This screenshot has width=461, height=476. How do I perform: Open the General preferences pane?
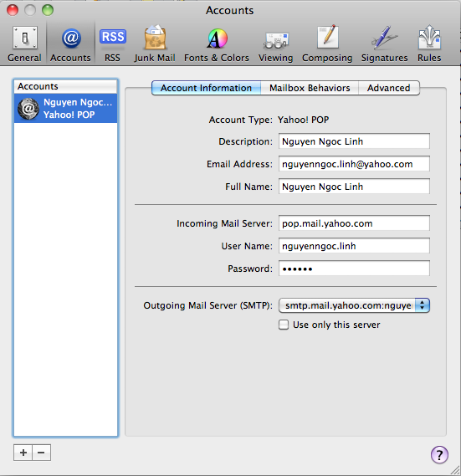(x=24, y=44)
